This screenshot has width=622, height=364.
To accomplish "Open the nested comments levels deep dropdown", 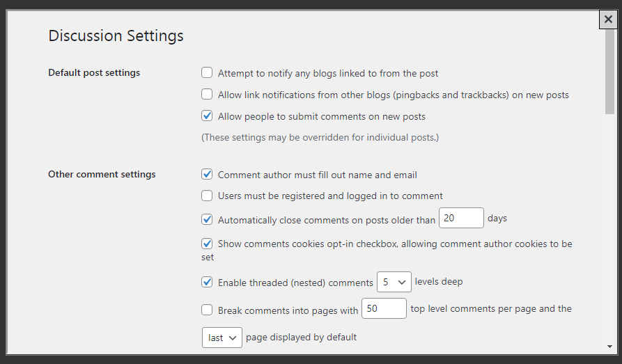I will click(394, 283).
